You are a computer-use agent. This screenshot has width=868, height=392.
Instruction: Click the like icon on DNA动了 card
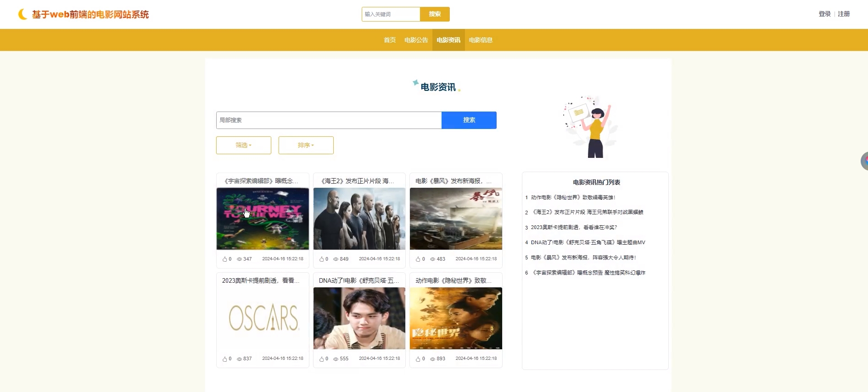(x=321, y=359)
